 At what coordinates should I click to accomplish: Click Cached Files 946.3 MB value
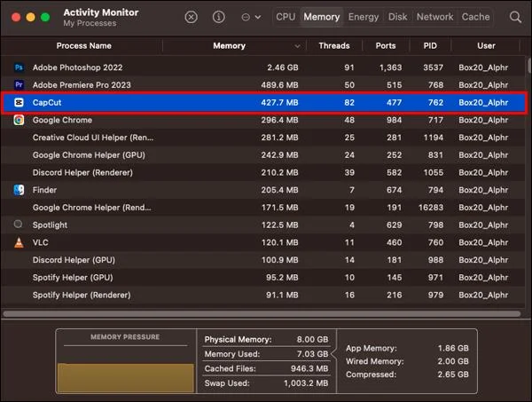click(x=309, y=368)
